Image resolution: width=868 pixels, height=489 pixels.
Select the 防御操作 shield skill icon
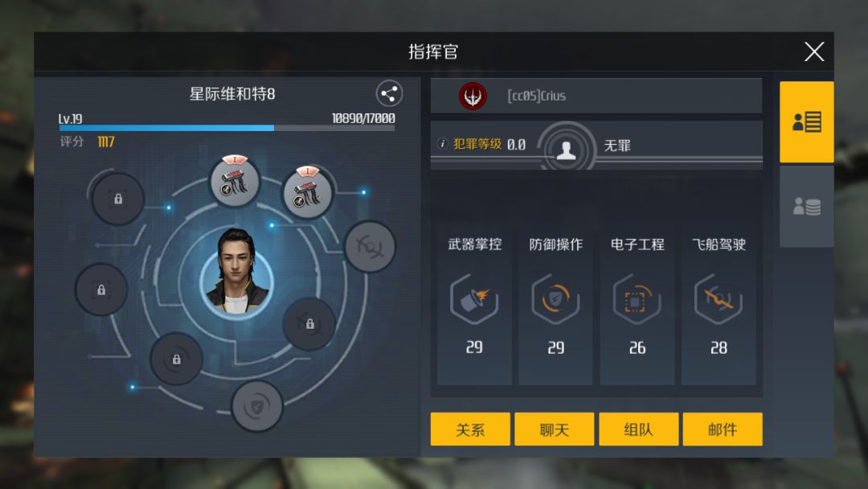[x=555, y=299]
